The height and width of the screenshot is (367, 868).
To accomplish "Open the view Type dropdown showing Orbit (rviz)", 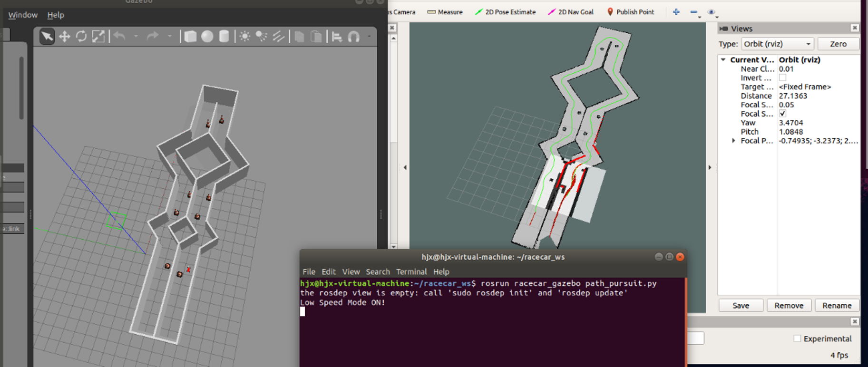I will pos(777,44).
